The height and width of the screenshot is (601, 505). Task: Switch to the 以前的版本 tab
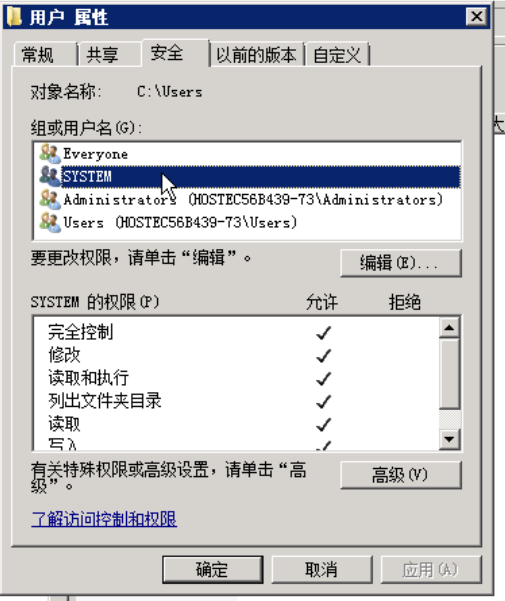pos(256,54)
